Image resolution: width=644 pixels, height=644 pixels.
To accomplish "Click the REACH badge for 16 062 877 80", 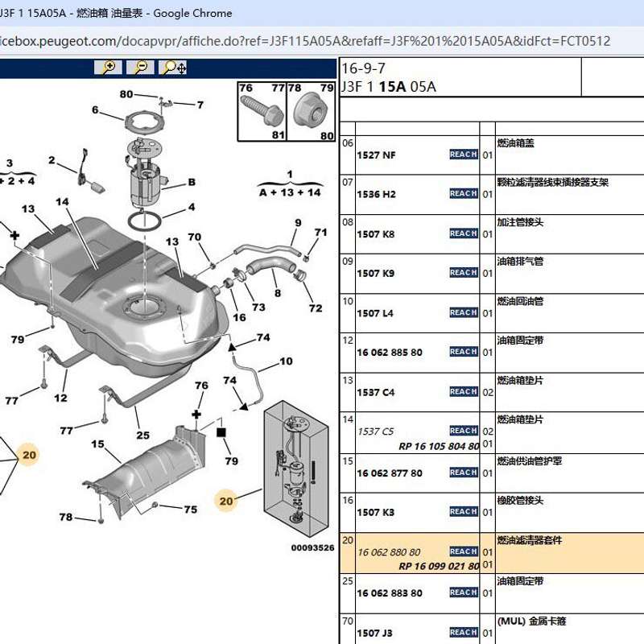I will [x=464, y=473].
